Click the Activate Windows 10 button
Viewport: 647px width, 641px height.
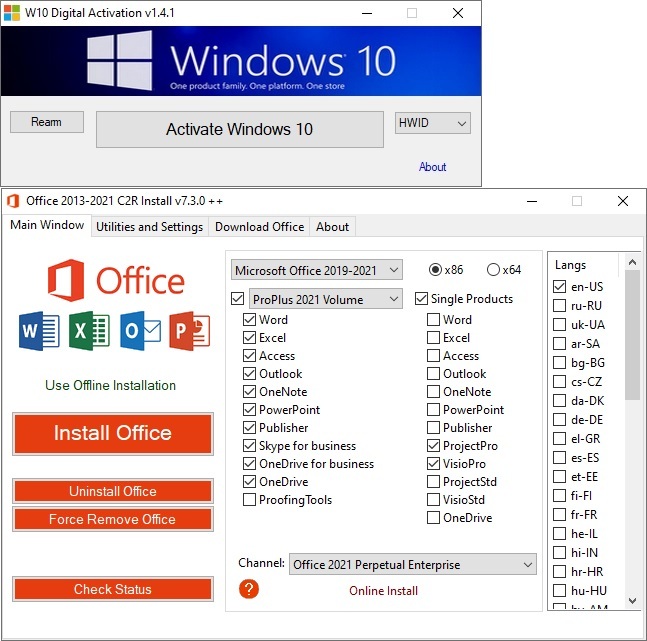(x=240, y=129)
